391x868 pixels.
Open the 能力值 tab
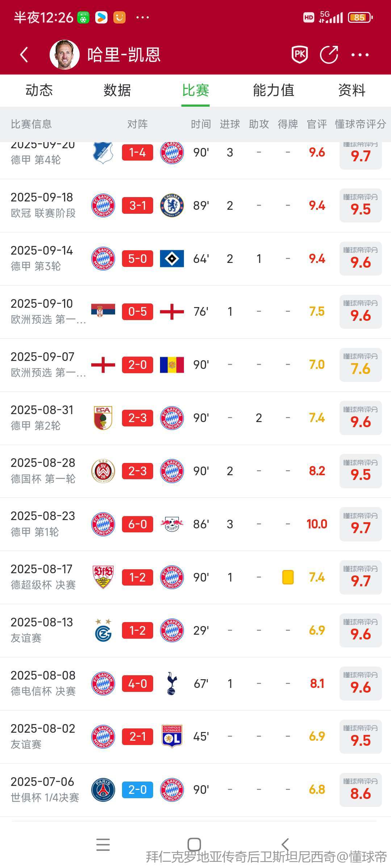point(273,90)
